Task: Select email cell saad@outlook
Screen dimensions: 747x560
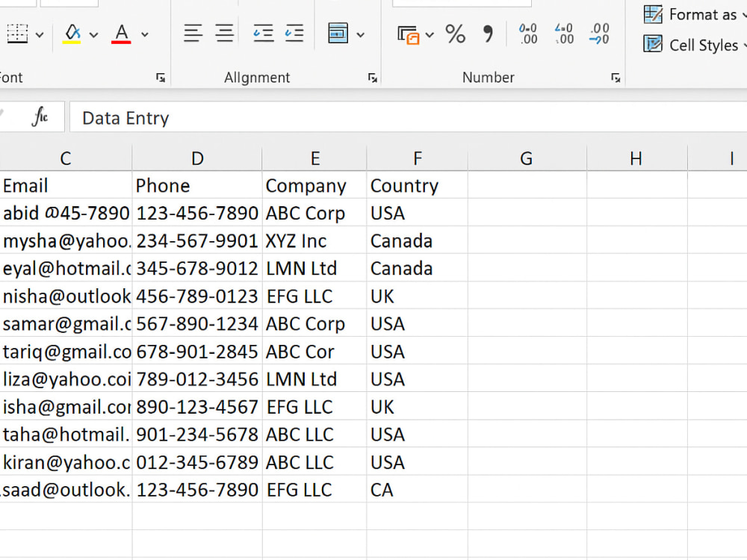Action: (x=66, y=490)
